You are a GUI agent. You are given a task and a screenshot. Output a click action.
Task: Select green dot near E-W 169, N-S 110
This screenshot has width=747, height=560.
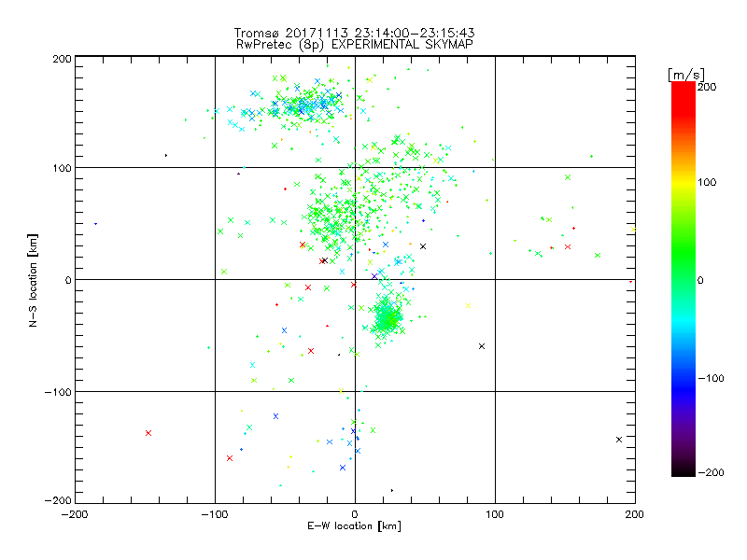pos(591,156)
